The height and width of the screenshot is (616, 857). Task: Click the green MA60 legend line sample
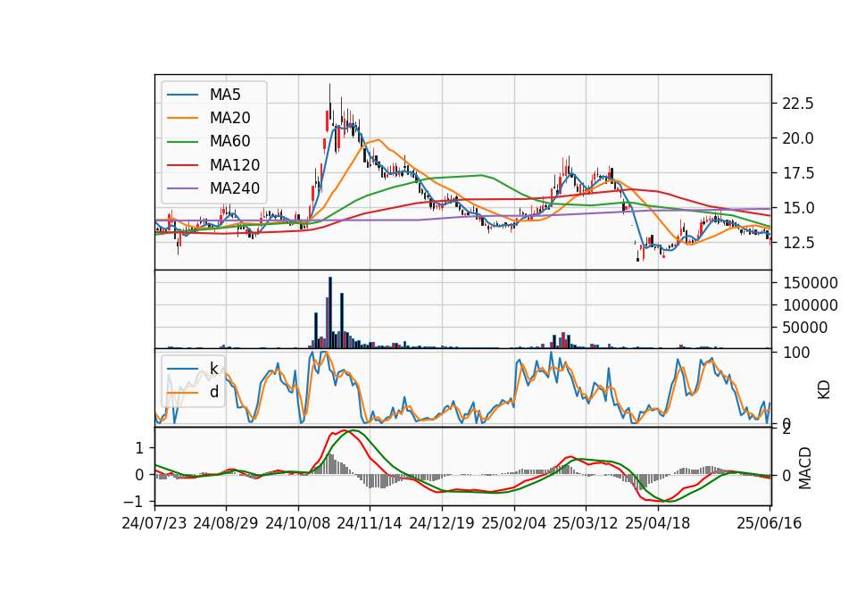(x=182, y=142)
